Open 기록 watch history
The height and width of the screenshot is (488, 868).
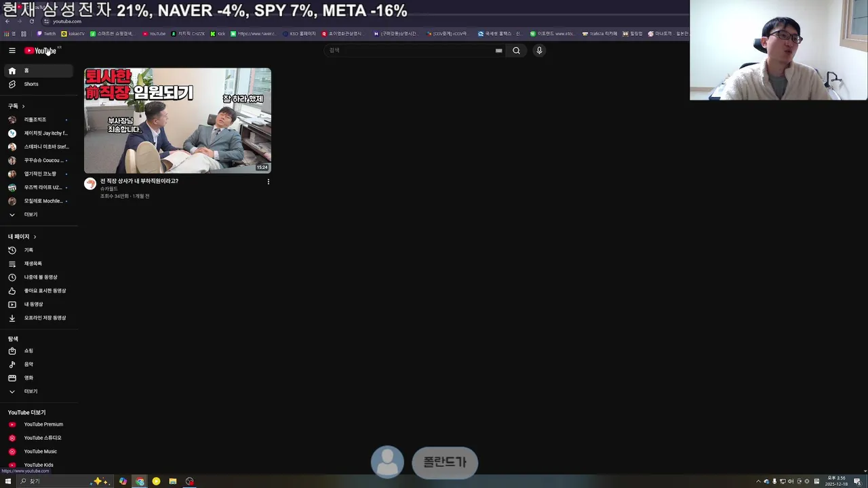(x=39, y=250)
